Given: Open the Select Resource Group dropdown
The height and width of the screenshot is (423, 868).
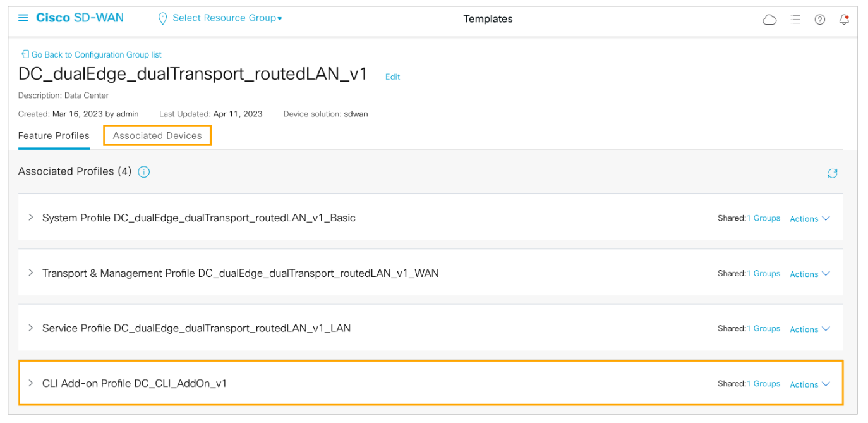Looking at the screenshot, I should coord(227,18).
